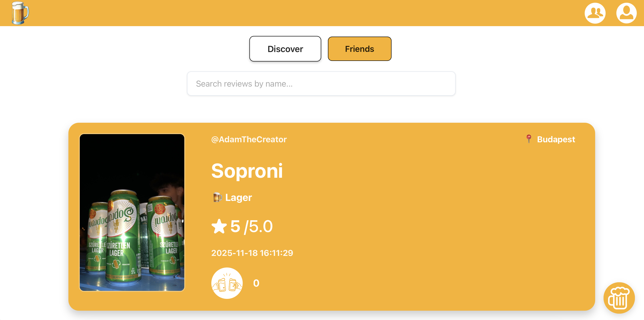
Task: Click the white star rating icon
Action: tap(219, 226)
